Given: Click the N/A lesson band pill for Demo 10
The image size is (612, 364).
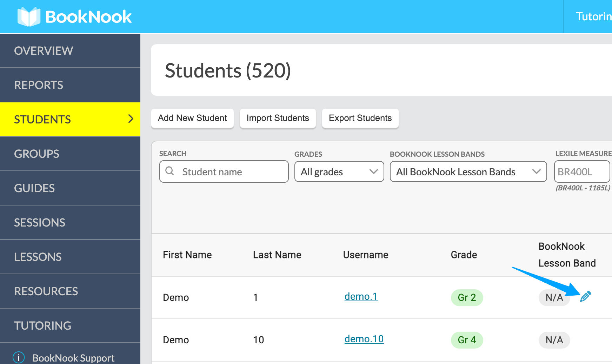Looking at the screenshot, I should 554,340.
